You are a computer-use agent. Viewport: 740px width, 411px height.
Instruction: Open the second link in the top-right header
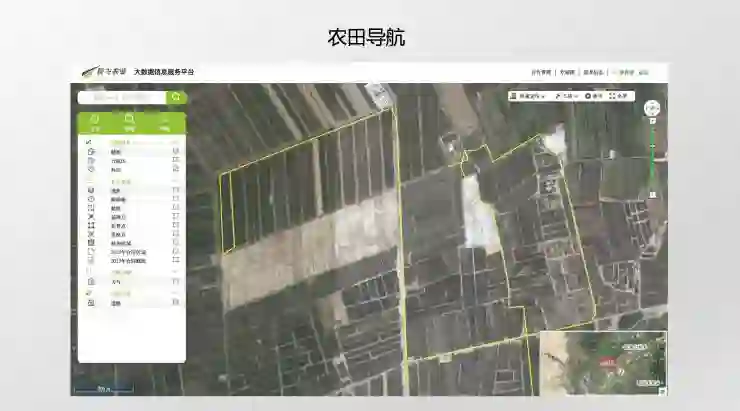567,72
